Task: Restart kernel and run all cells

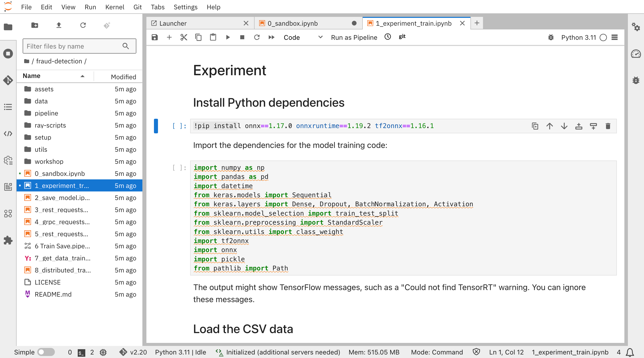Action: [271, 37]
